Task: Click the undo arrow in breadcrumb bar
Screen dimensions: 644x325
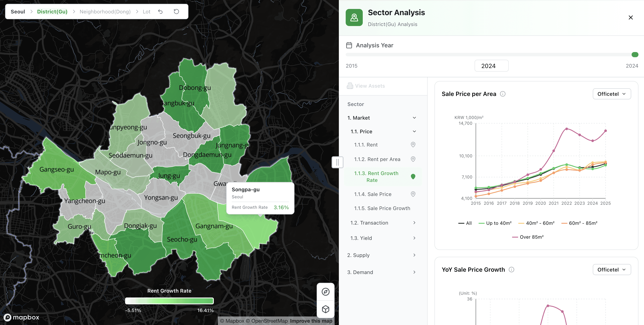Action: point(160,12)
